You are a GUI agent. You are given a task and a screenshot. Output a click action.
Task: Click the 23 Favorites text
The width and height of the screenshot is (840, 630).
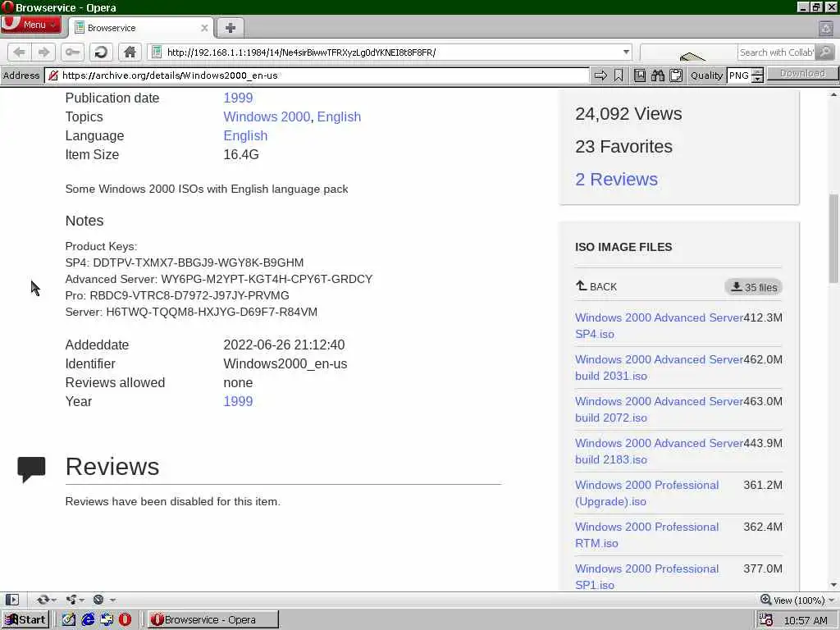click(623, 146)
